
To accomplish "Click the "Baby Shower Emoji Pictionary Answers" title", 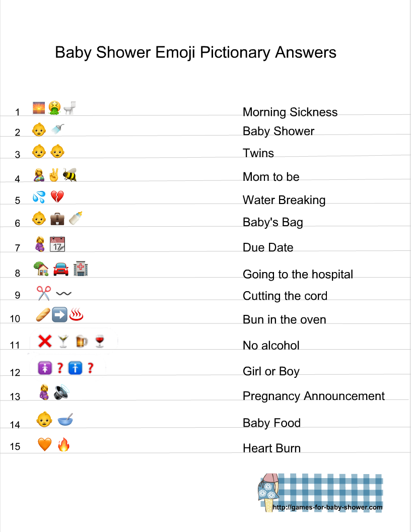I will [x=195, y=52].
